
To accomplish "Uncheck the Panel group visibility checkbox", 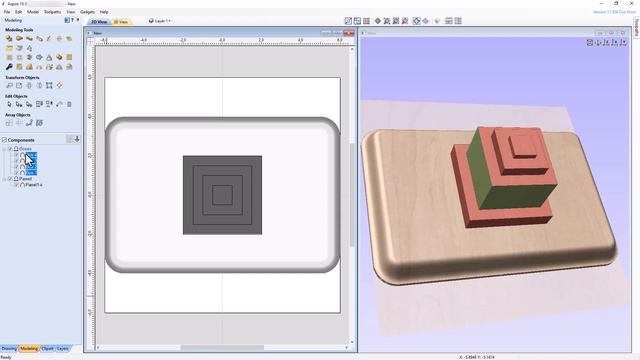I will pos(11,179).
